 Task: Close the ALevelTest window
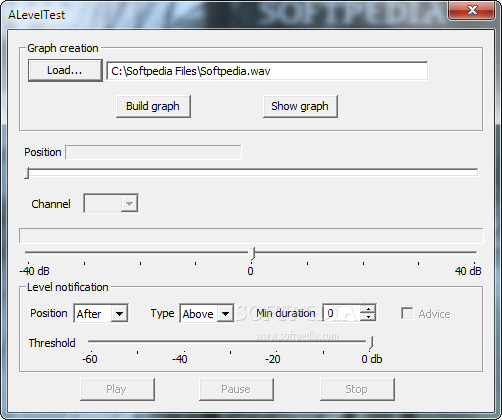(x=471, y=10)
